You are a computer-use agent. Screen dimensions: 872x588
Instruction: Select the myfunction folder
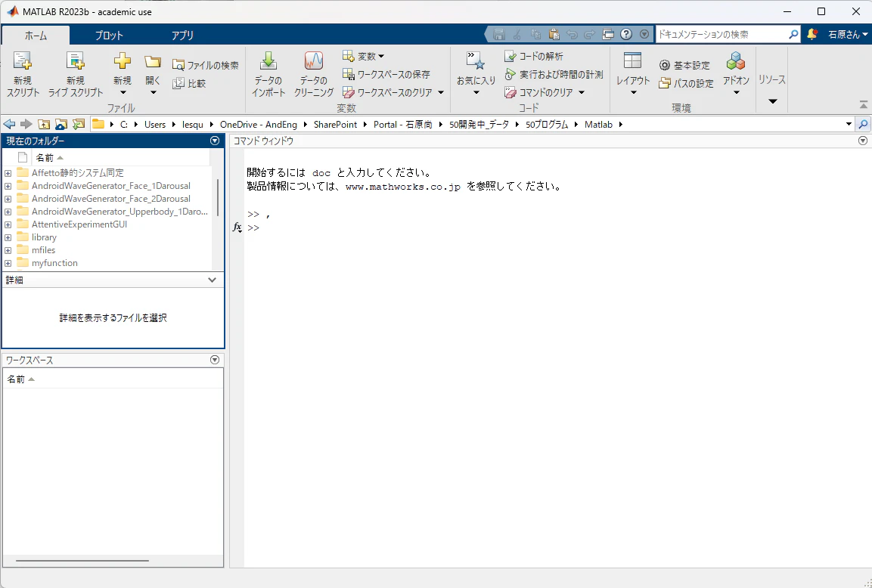[54, 263]
